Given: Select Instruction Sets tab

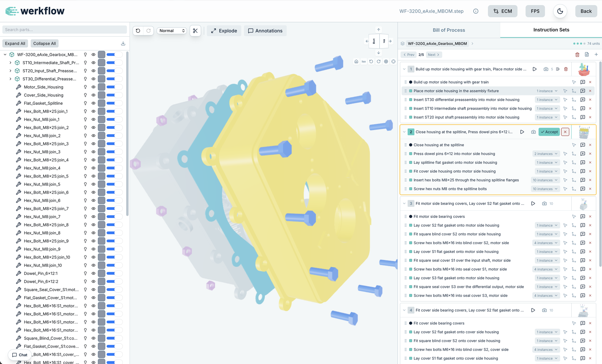Looking at the screenshot, I should 551,30.
